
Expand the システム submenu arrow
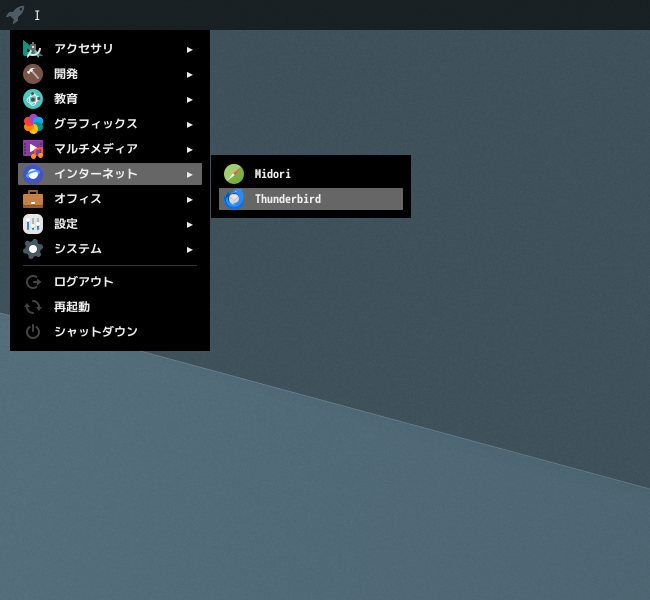[x=189, y=250]
